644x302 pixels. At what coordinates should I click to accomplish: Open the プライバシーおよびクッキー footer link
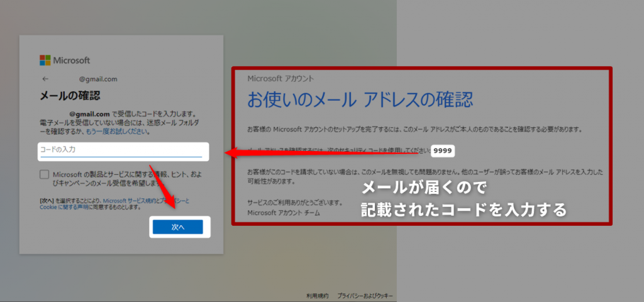pos(365,296)
